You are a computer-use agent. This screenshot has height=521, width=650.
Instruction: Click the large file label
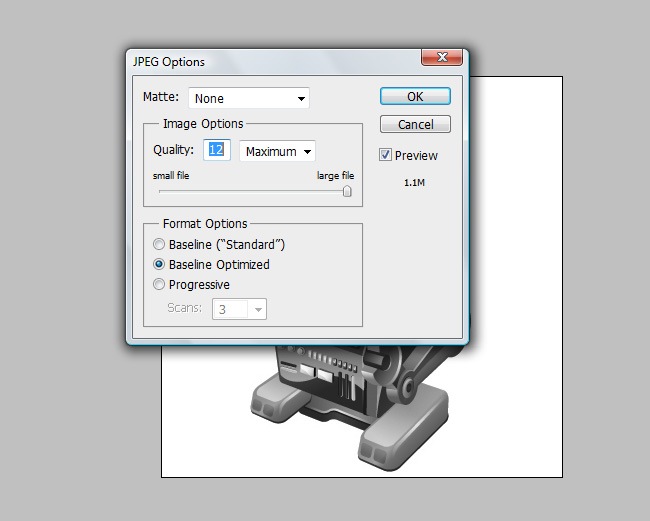click(x=335, y=176)
